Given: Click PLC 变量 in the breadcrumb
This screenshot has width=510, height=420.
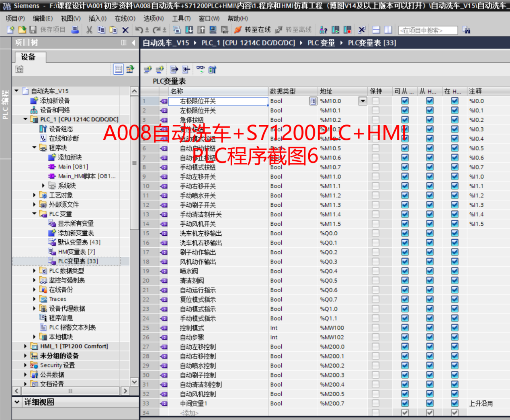Looking at the screenshot, I should [321, 43].
